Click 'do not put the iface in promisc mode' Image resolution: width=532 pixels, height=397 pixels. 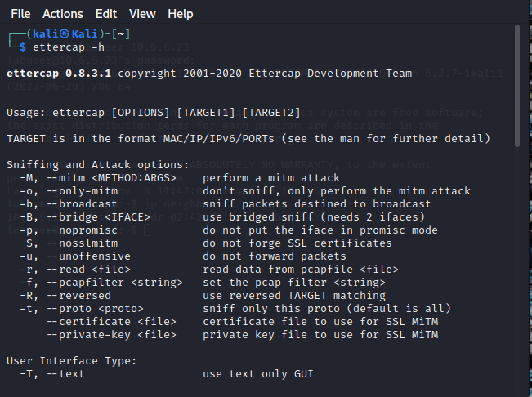click(x=320, y=230)
